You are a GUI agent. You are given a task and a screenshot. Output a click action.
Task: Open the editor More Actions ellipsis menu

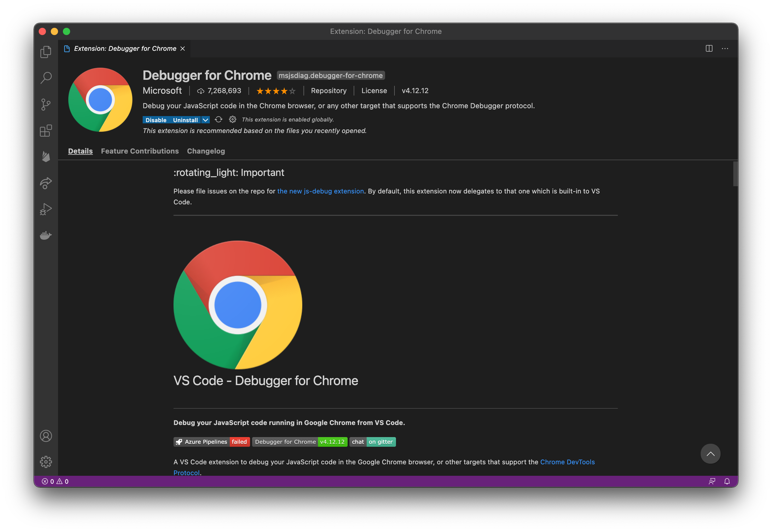(726, 49)
